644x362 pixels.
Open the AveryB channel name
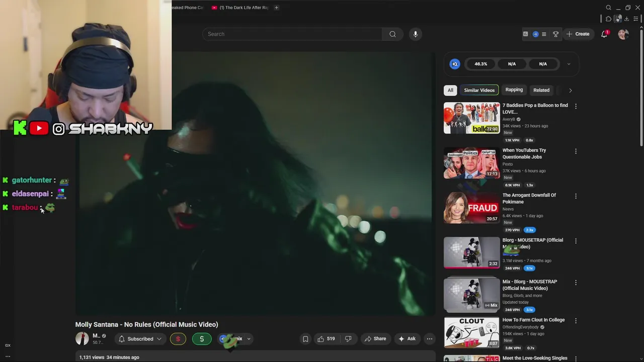click(x=509, y=119)
